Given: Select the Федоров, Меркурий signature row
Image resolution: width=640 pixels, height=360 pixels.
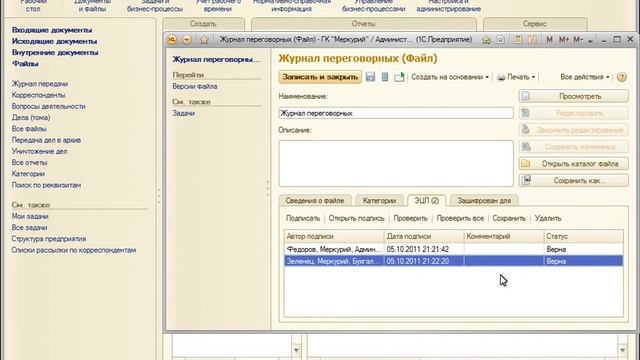Looking at the screenshot, I should coord(453,249).
